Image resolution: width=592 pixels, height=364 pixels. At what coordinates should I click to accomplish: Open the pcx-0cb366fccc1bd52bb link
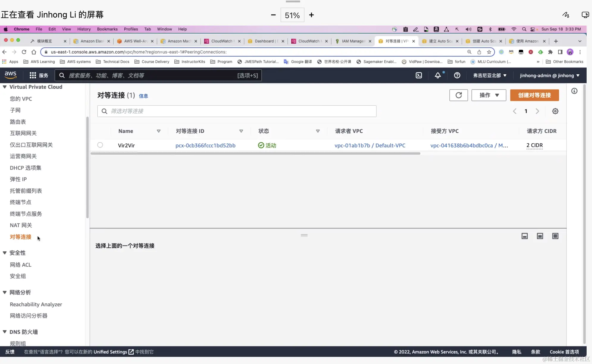(205, 145)
